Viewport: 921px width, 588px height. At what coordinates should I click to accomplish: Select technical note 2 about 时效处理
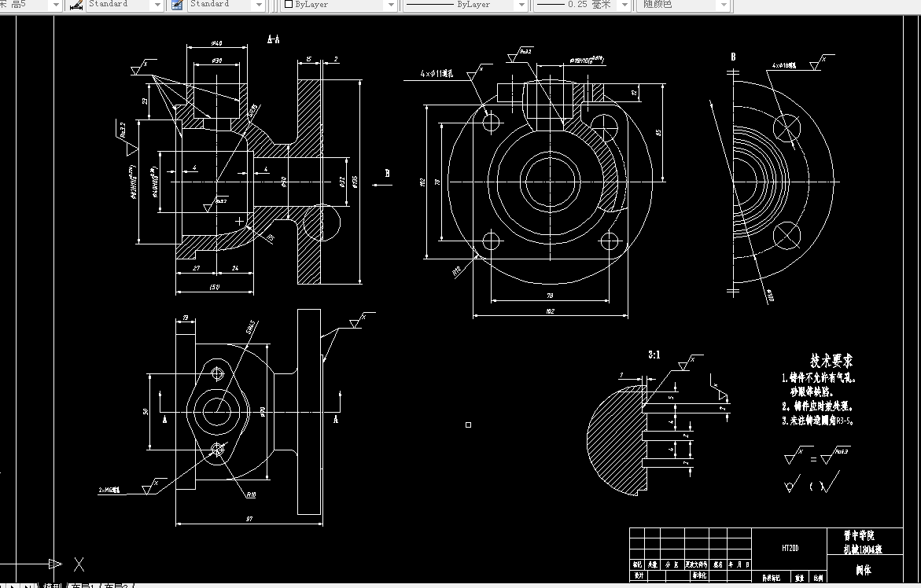pyautogui.click(x=817, y=406)
